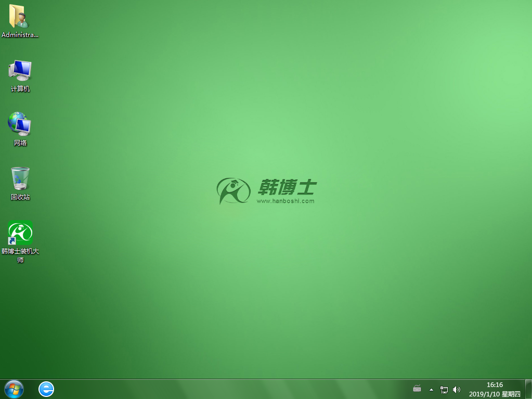Select the 网络 (Network) desktop icon
This screenshot has width=532, height=399.
point(20,124)
